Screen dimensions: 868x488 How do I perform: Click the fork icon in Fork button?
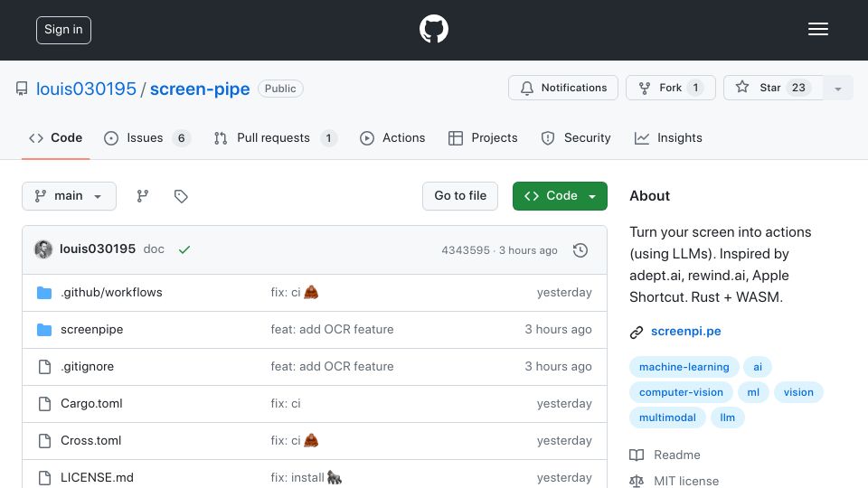tap(645, 88)
